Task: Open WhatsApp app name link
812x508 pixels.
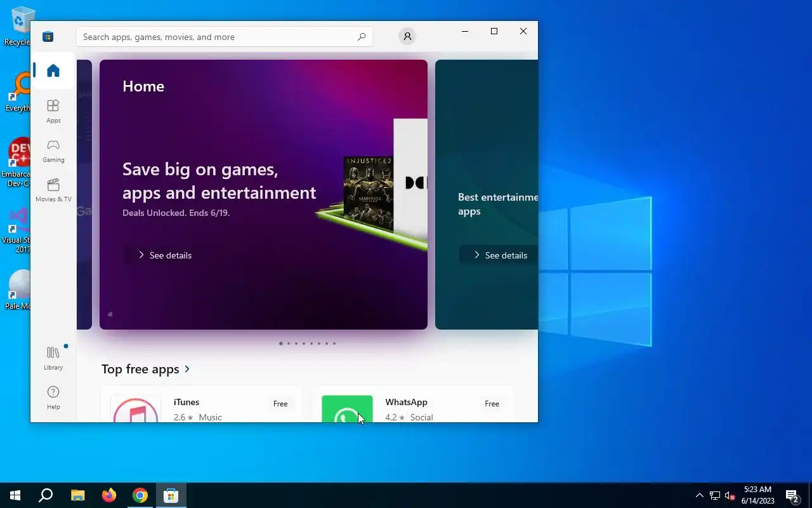Action: point(406,402)
